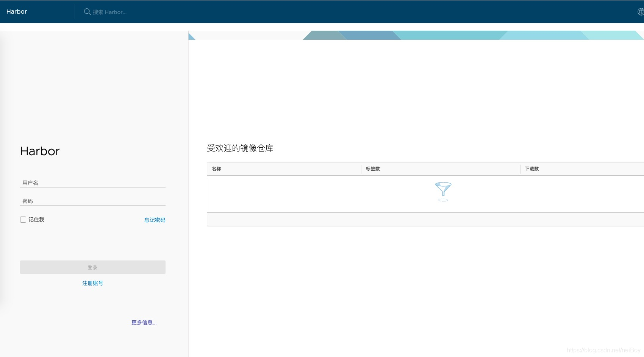Screen dimensions: 644x357
Task: Enable the 记住我 remember-me checkbox
Action: pyautogui.click(x=23, y=220)
